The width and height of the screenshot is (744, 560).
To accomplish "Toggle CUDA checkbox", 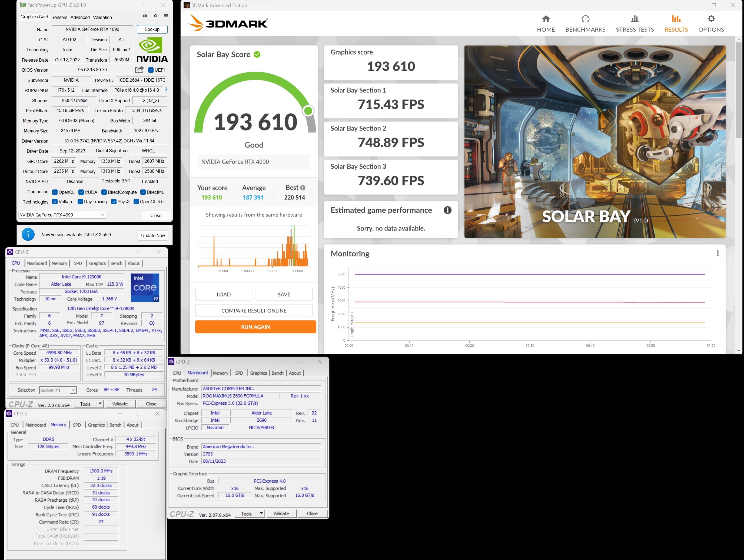I will pos(81,192).
